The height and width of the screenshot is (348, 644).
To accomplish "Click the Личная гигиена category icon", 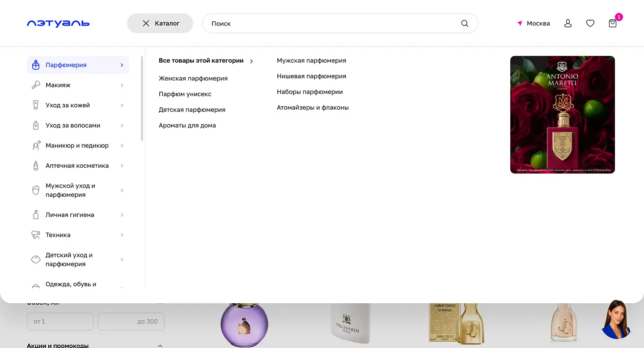I will coord(35,215).
